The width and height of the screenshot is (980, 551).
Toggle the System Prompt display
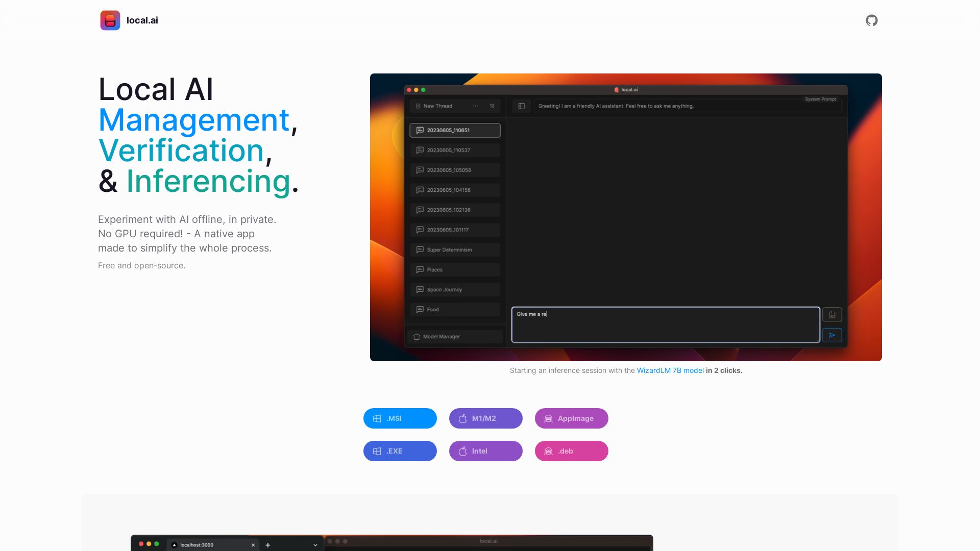pyautogui.click(x=820, y=99)
